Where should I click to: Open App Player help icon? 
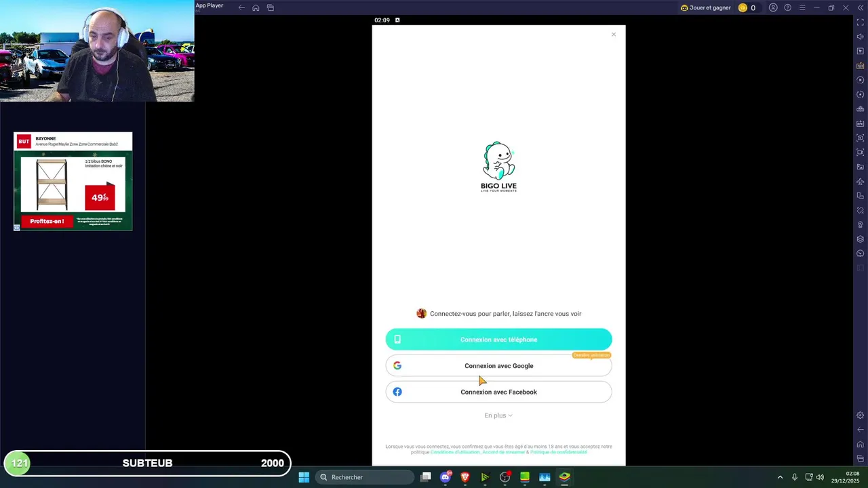pos(787,7)
